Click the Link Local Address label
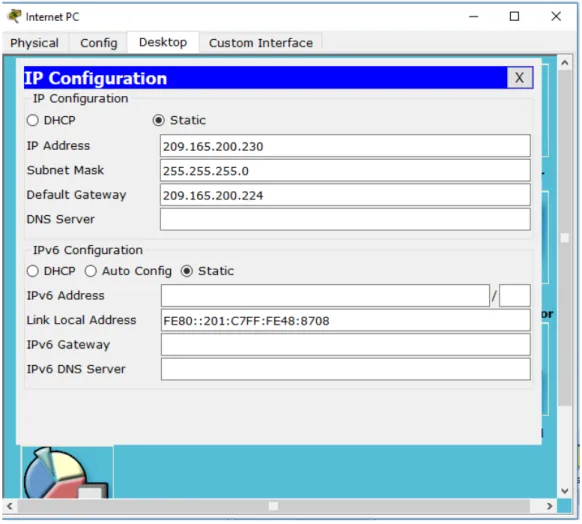Viewport: 582px width, 524px height. pos(81,320)
